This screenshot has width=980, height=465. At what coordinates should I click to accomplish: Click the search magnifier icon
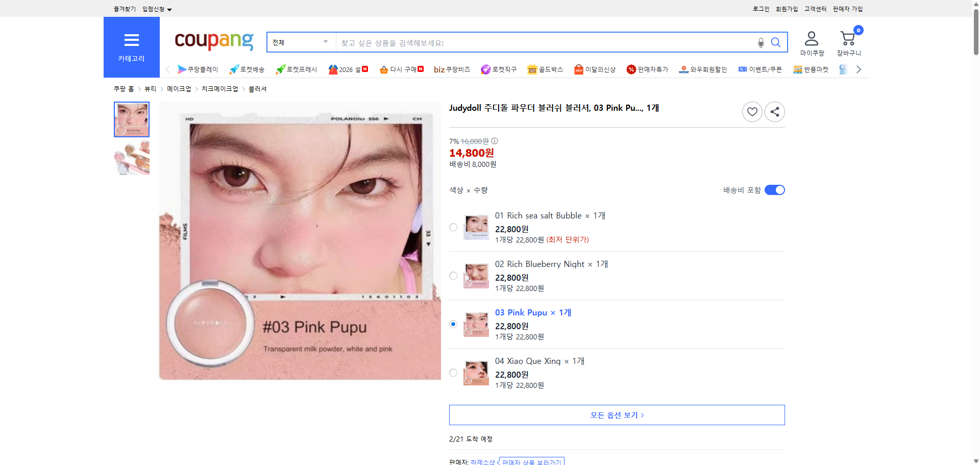775,42
